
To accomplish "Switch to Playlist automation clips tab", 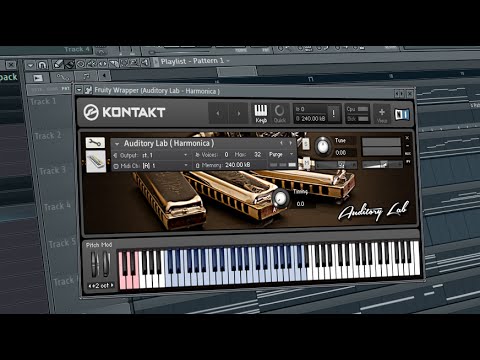I will tap(62, 77).
